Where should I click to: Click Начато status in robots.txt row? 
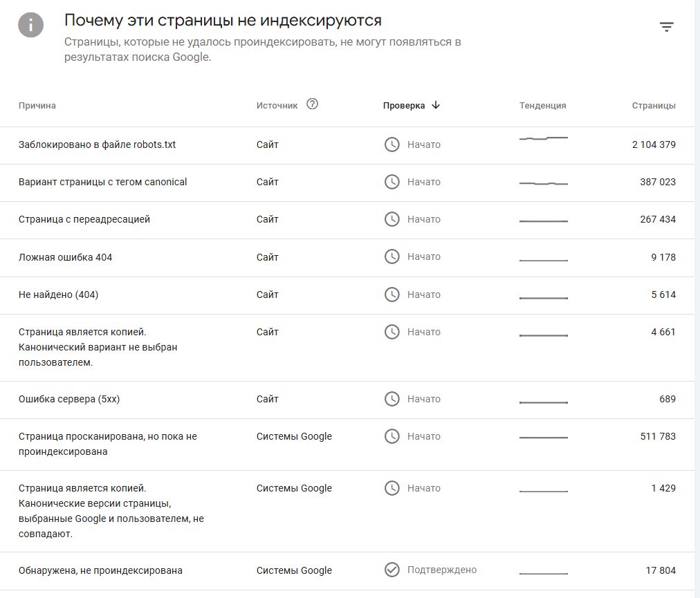click(x=423, y=144)
